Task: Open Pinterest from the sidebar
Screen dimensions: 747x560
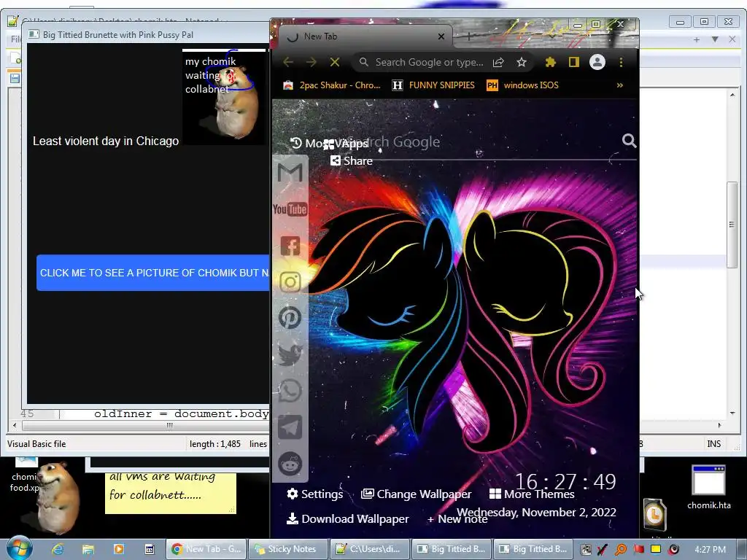Action: pos(290,318)
